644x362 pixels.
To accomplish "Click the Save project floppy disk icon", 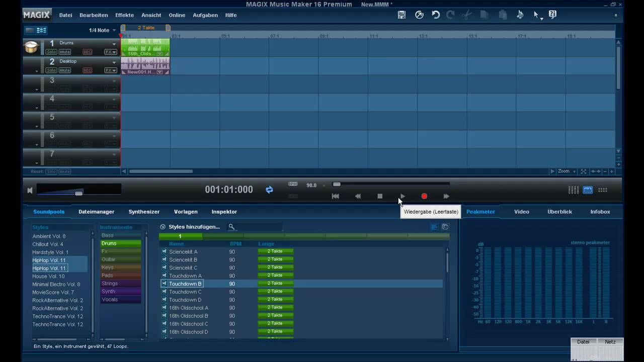I will pyautogui.click(x=401, y=15).
